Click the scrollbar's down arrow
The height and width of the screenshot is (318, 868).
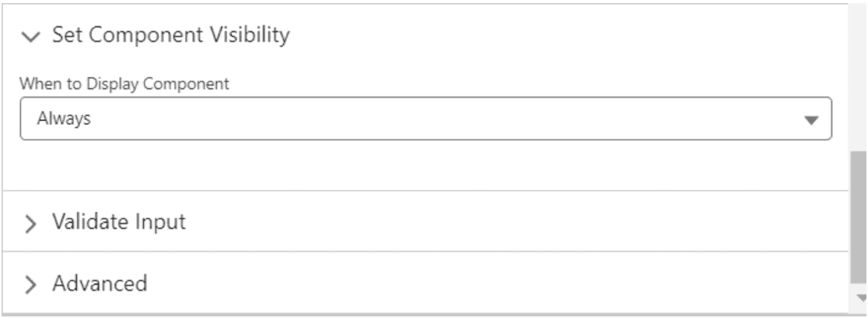(x=859, y=298)
